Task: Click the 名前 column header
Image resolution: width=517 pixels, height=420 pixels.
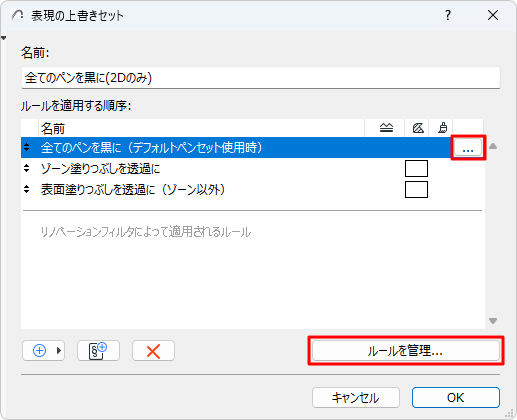Action: [x=201, y=128]
